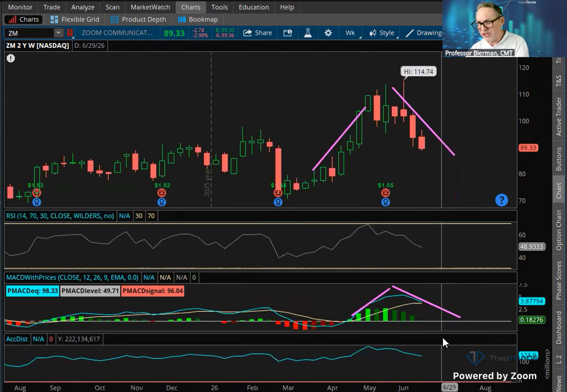The width and height of the screenshot is (567, 392).
Task: Click the RSI 48.9333 value bubble
Action: tap(532, 247)
